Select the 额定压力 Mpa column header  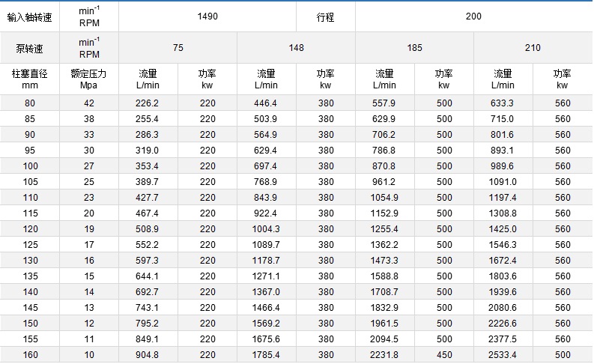[x=89, y=79]
